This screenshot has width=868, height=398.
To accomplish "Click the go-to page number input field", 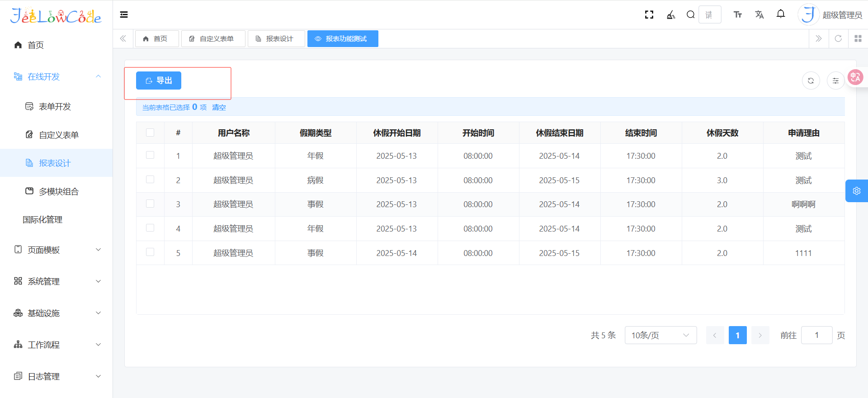I will pos(816,335).
